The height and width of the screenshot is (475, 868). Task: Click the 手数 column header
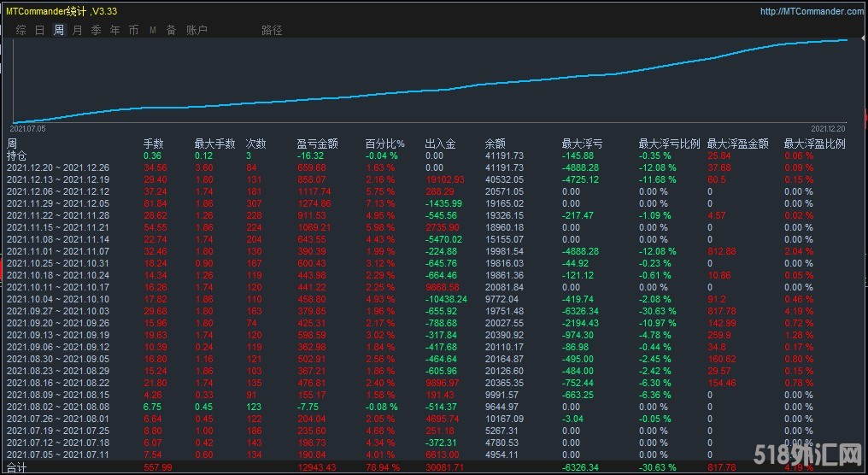153,144
